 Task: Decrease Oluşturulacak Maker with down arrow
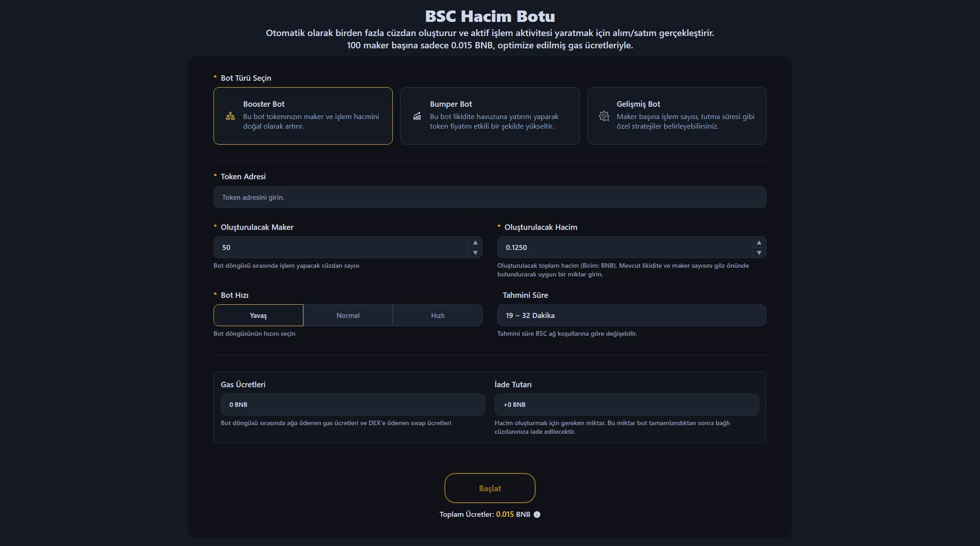pyautogui.click(x=474, y=253)
